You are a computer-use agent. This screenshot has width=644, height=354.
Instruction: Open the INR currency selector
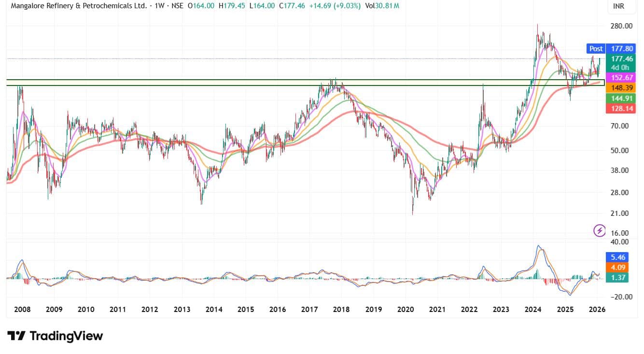(x=618, y=6)
